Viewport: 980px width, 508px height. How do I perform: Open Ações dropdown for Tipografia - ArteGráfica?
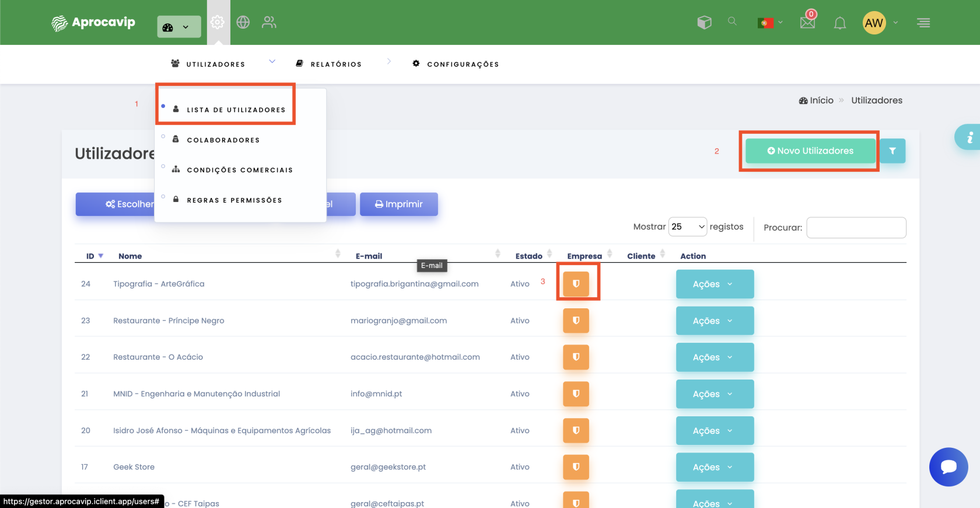pyautogui.click(x=715, y=284)
